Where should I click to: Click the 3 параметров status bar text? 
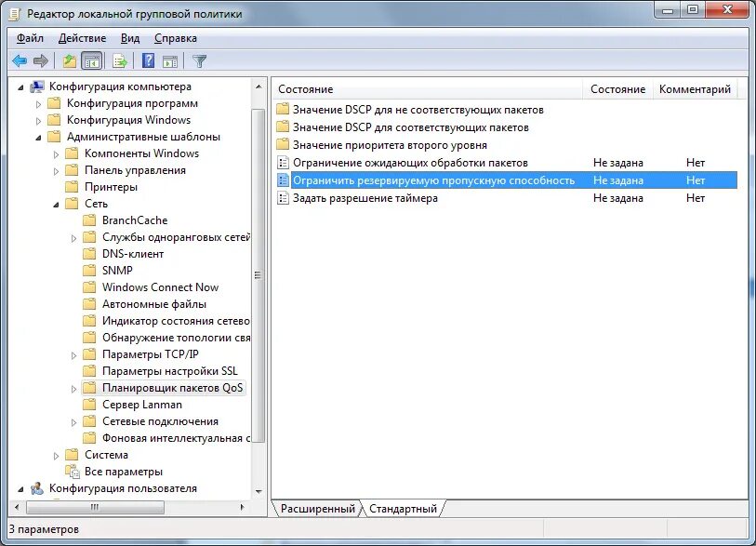(44, 529)
